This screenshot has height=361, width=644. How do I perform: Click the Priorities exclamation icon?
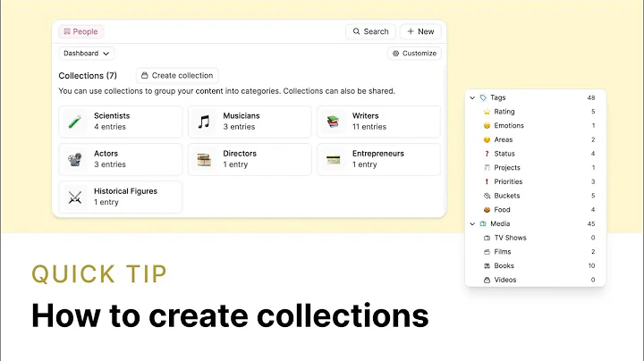487,181
